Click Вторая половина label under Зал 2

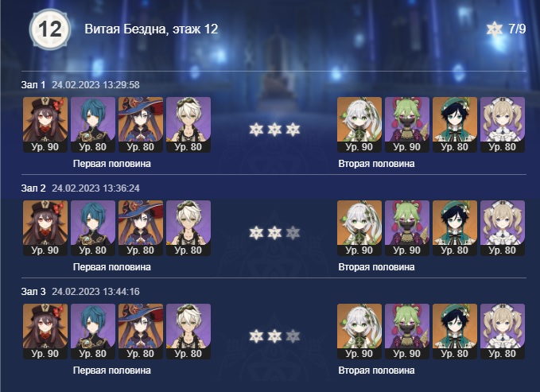tap(376, 267)
